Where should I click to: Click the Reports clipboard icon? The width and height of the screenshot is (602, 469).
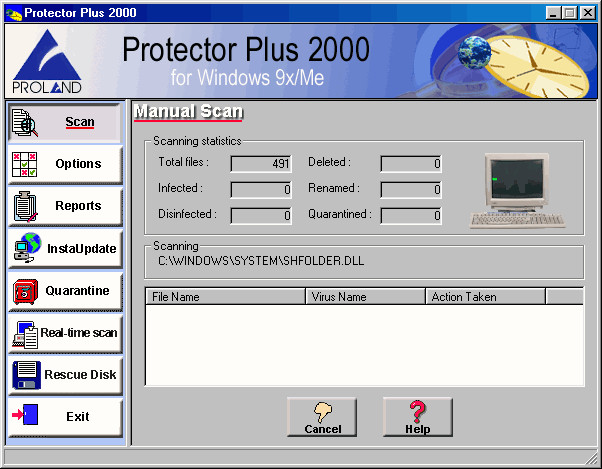[25, 206]
